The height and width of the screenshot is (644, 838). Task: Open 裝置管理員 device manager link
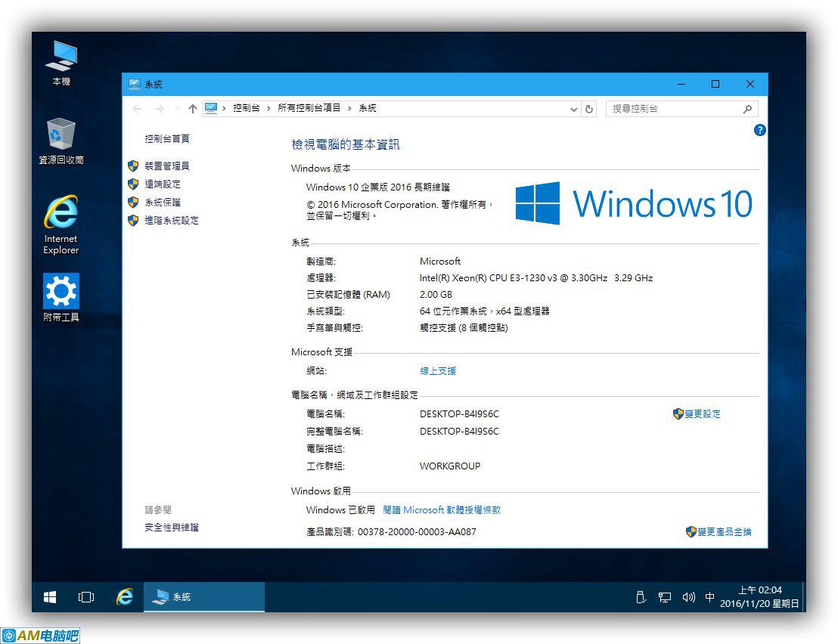coord(166,166)
